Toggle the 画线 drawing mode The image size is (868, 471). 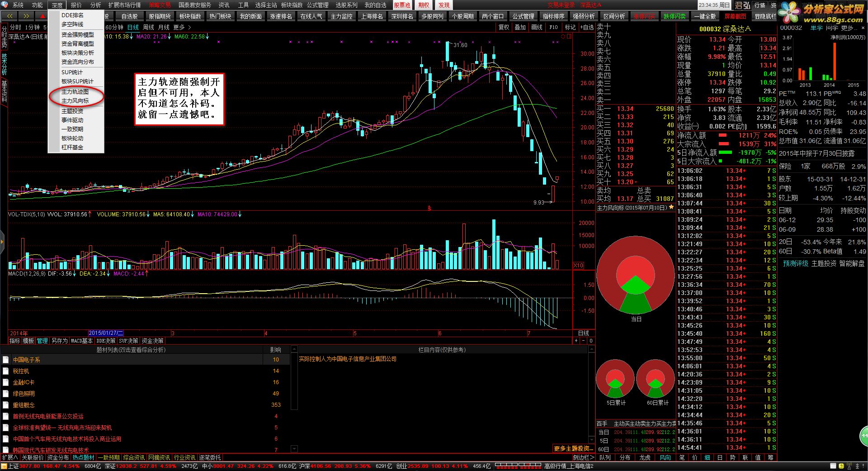(537, 27)
